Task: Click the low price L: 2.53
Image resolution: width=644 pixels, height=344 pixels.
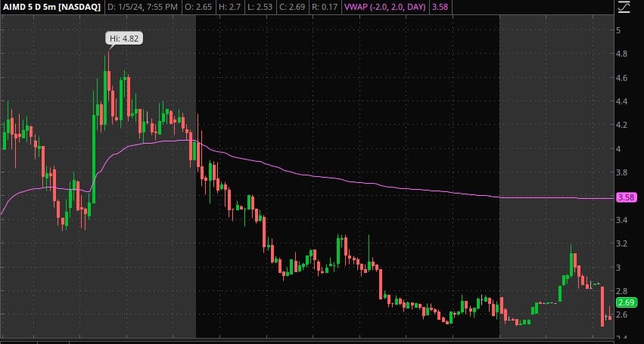Action: (260, 7)
